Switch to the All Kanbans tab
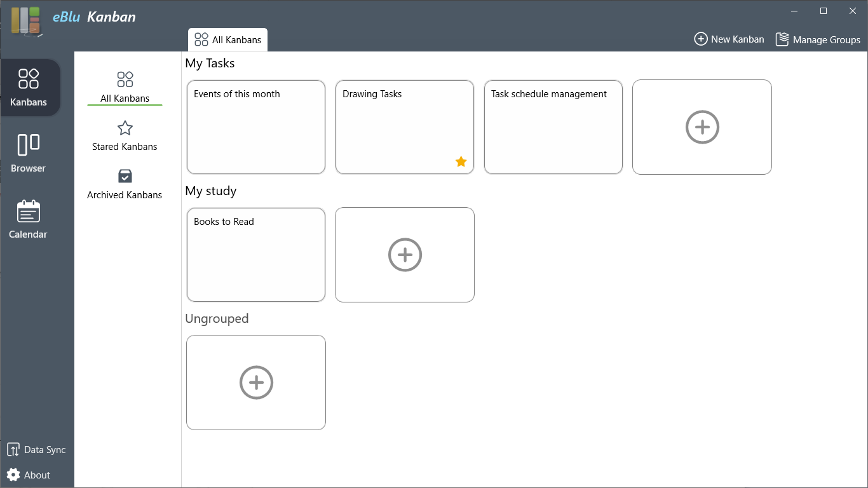868x488 pixels. [227, 39]
